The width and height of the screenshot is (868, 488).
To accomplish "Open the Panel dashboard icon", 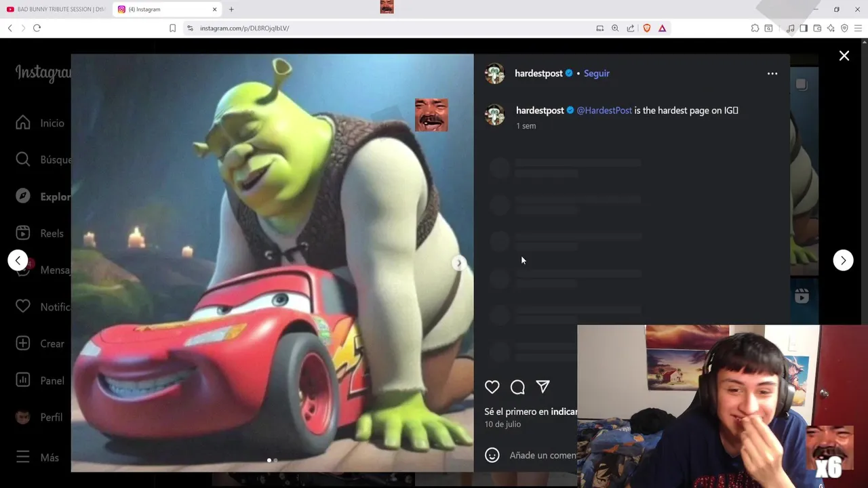I will tap(23, 380).
